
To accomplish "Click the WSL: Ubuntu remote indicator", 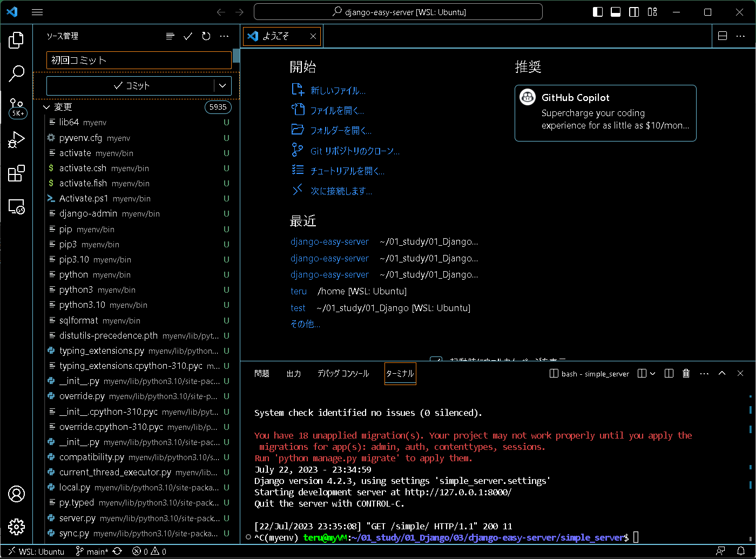I will point(36,551).
